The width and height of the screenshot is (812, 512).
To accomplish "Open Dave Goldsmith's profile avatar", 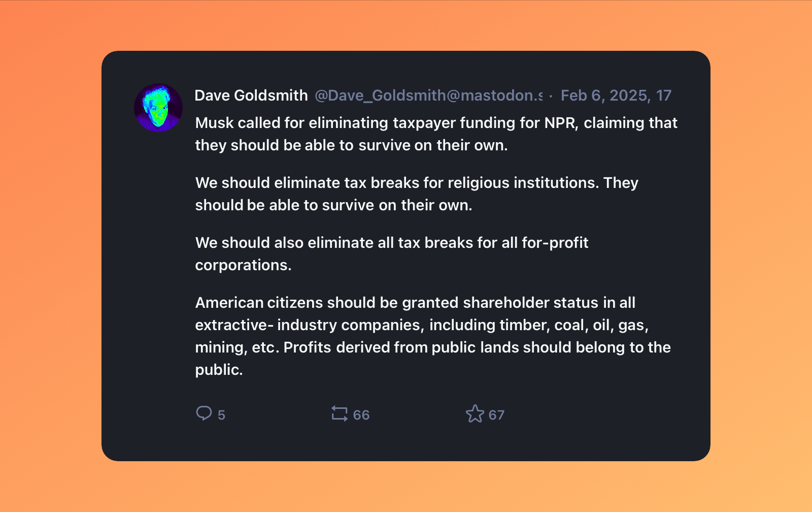I will point(158,108).
